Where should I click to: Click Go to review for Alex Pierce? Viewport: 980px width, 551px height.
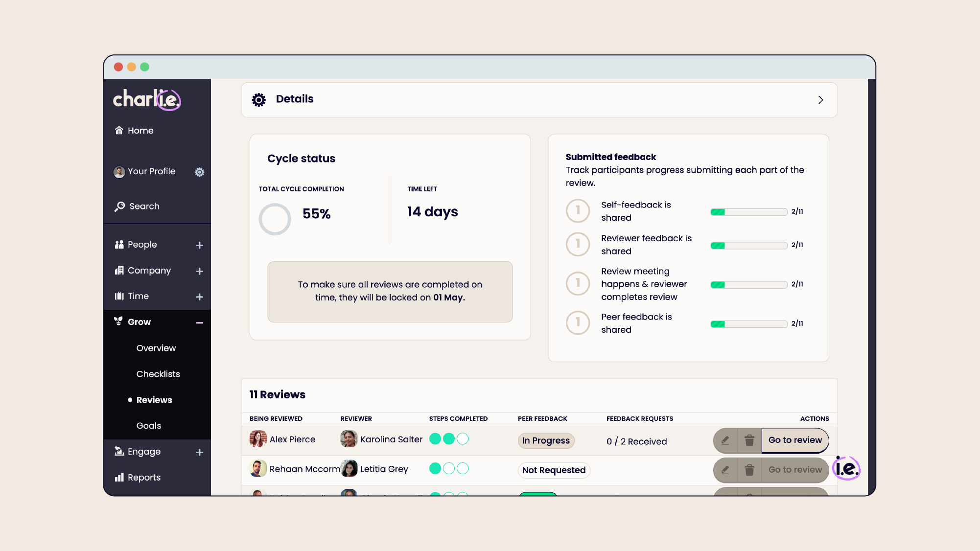pos(795,440)
